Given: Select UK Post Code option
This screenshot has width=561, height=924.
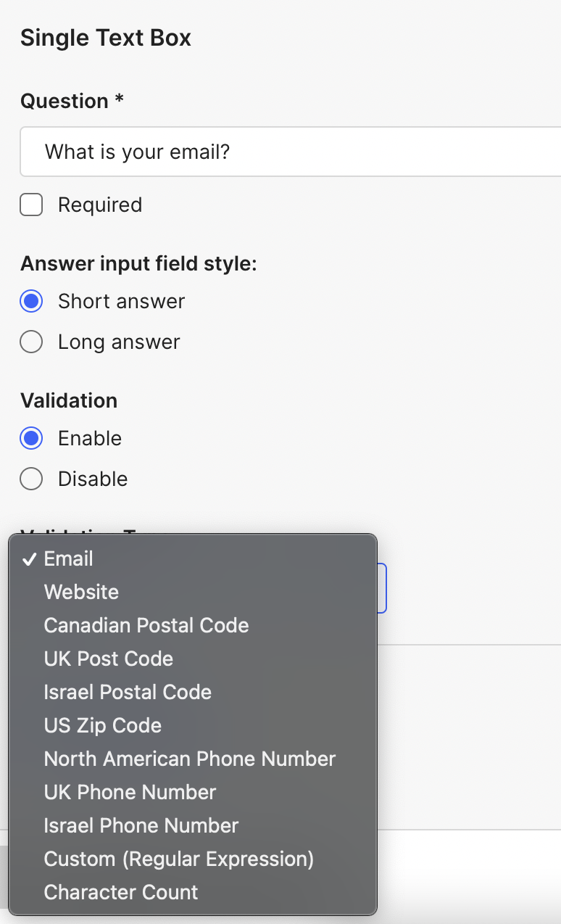Looking at the screenshot, I should pos(108,659).
